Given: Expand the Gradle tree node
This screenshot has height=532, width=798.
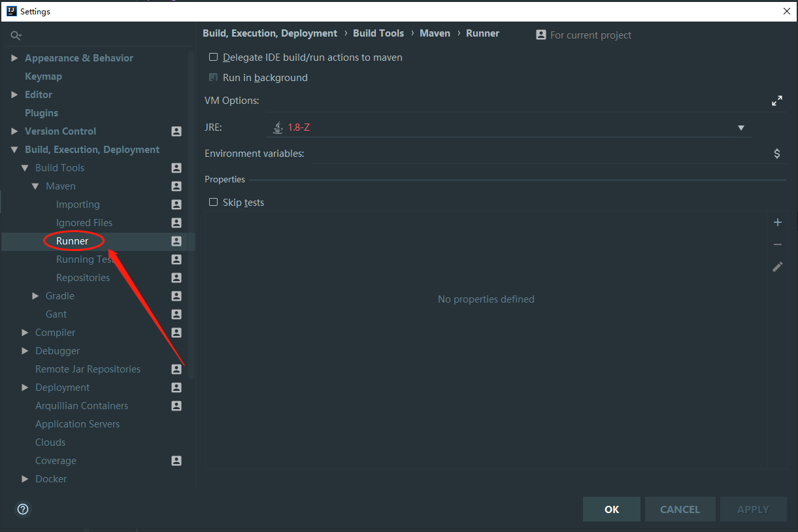Looking at the screenshot, I should [36, 295].
